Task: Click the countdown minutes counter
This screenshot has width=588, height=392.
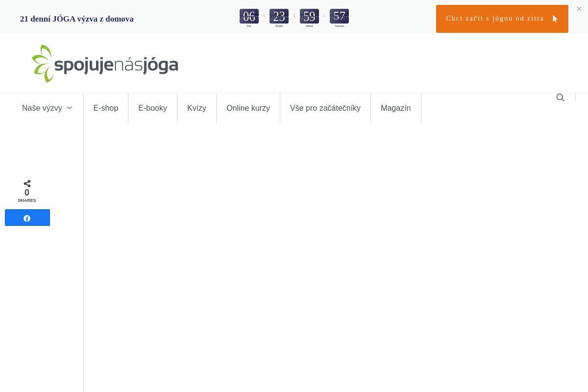Action: (x=309, y=16)
